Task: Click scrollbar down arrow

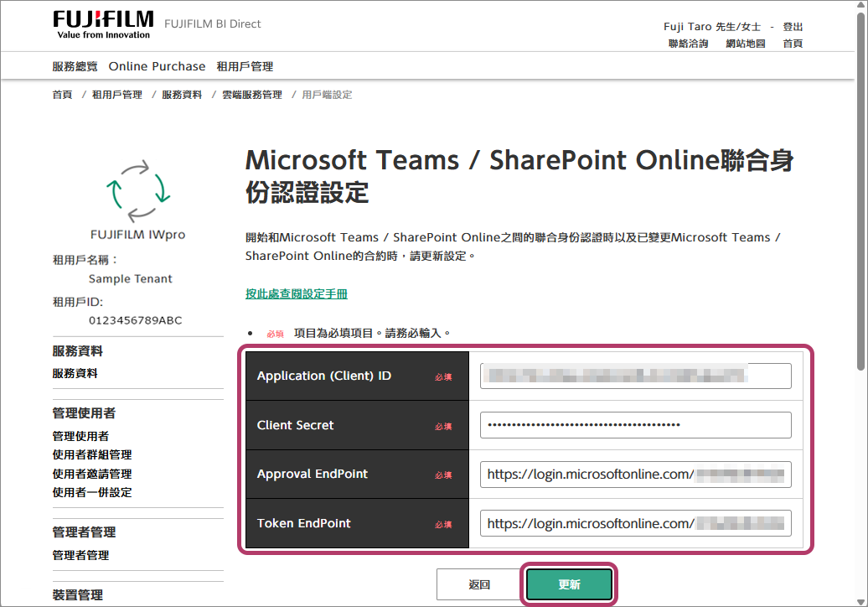Action: click(x=860, y=601)
